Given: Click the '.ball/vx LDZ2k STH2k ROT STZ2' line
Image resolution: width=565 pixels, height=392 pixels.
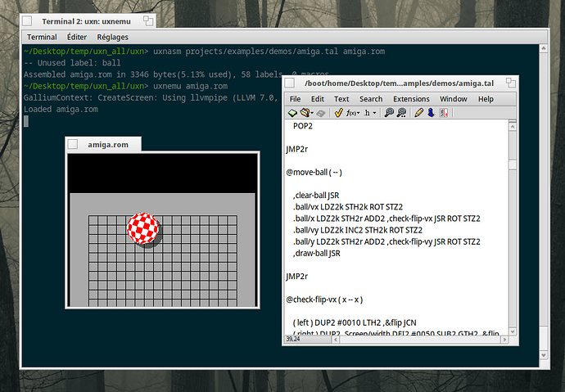Looking at the screenshot, I should coord(348,206).
